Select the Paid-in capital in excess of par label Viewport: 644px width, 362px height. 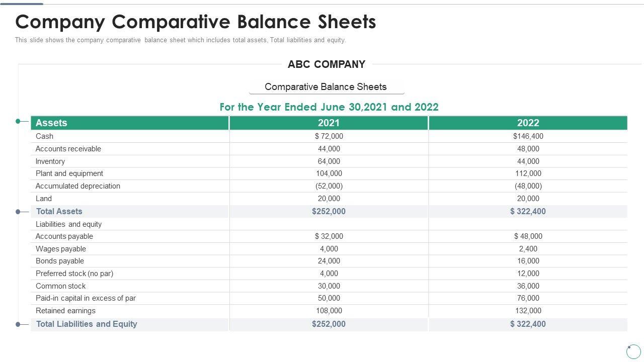[86, 298]
